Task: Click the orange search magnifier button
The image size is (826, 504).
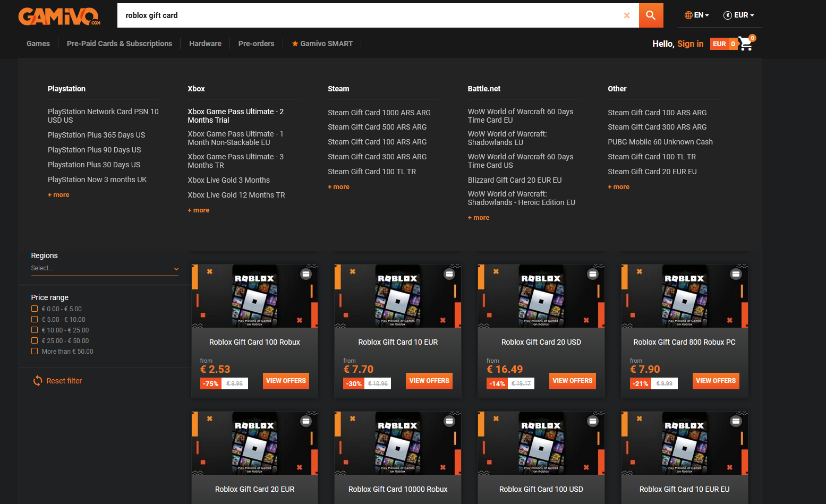Action: coord(651,15)
